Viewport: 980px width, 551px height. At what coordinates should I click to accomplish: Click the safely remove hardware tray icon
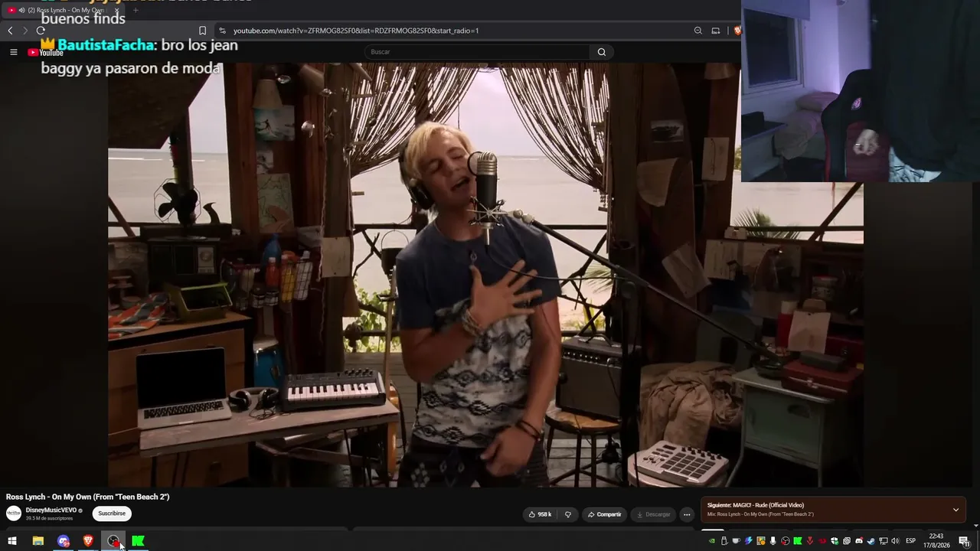(x=724, y=541)
